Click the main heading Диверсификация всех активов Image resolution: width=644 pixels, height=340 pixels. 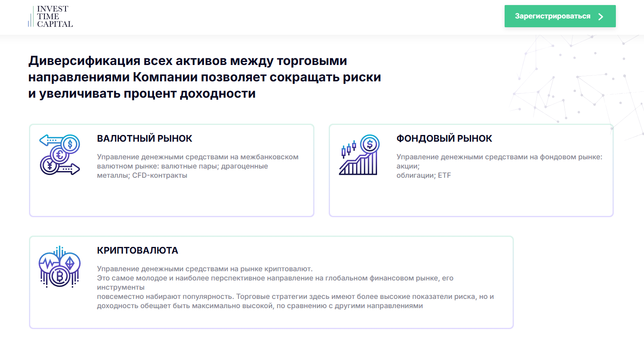coord(205,77)
